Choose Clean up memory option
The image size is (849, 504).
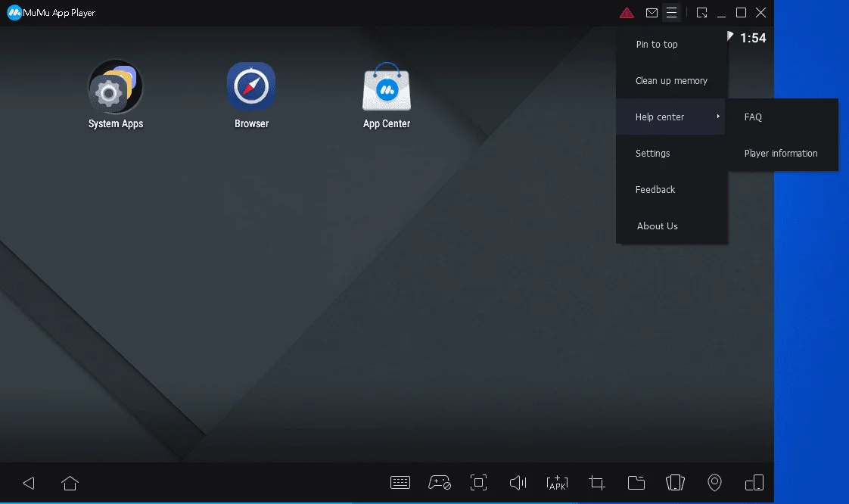671,81
